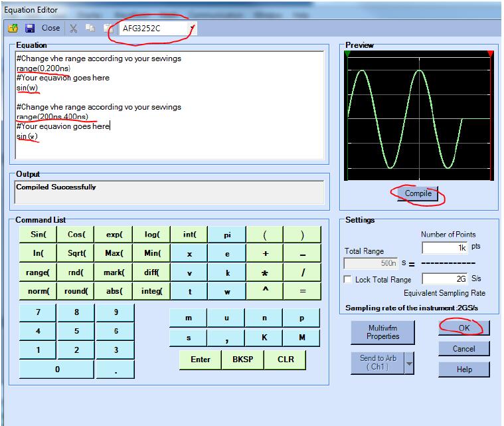504x426 pixels.
Task: Click the Open file icon in toolbar
Action: click(13, 29)
